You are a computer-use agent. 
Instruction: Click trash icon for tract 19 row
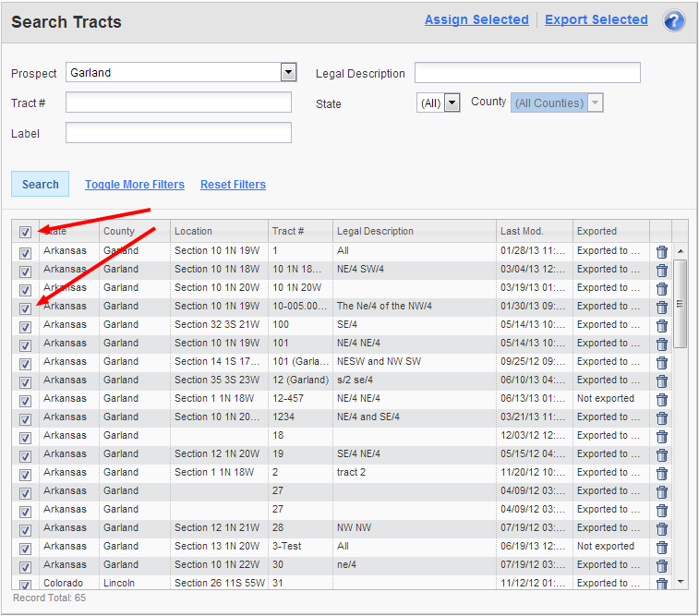[x=661, y=454]
